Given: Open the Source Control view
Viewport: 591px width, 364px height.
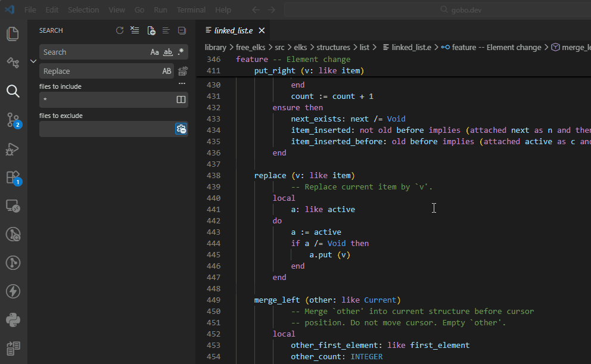Looking at the screenshot, I should (13, 120).
